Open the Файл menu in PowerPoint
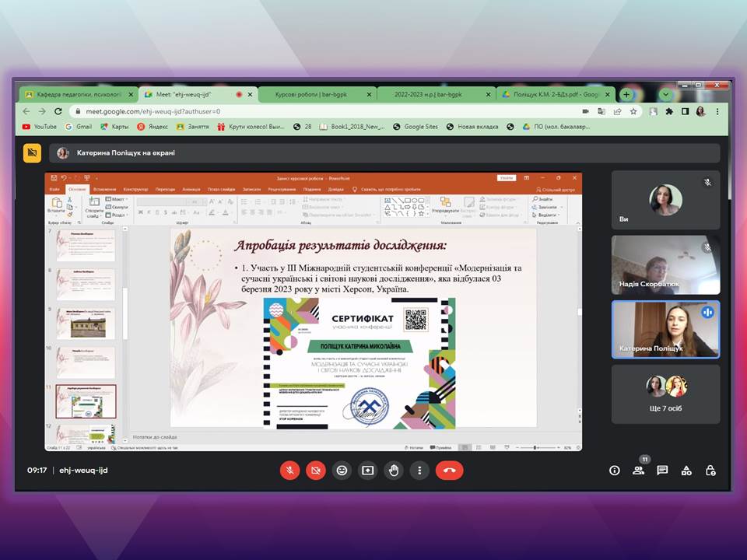 [x=54, y=190]
